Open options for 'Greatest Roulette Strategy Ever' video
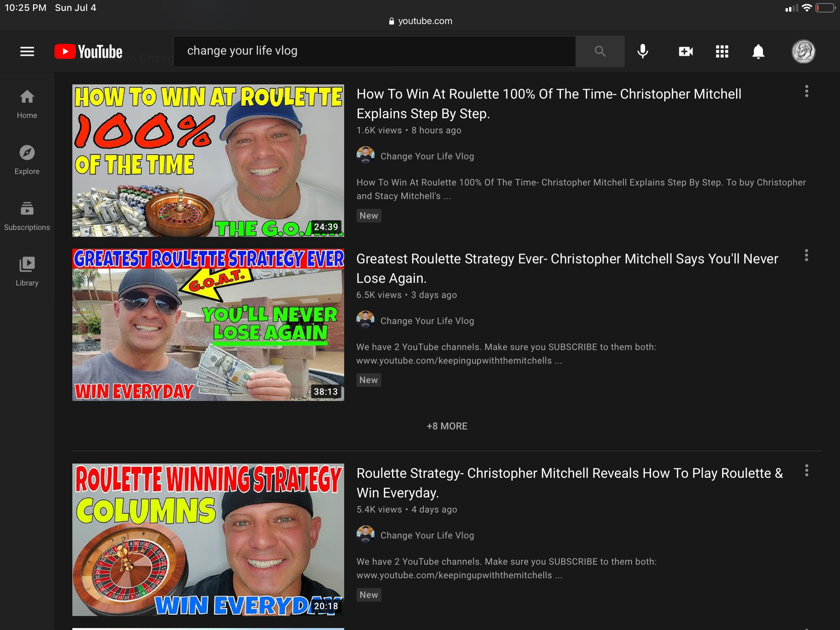840x630 pixels. click(x=807, y=255)
